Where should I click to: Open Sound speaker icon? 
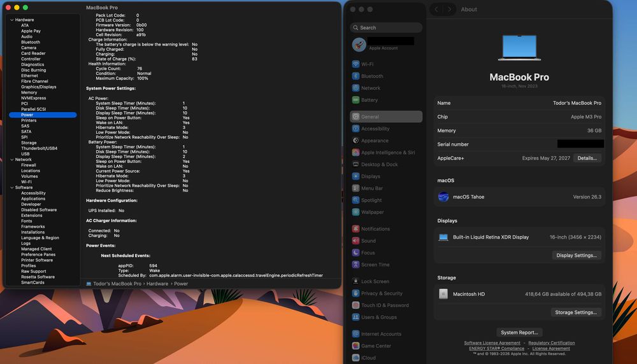point(355,241)
